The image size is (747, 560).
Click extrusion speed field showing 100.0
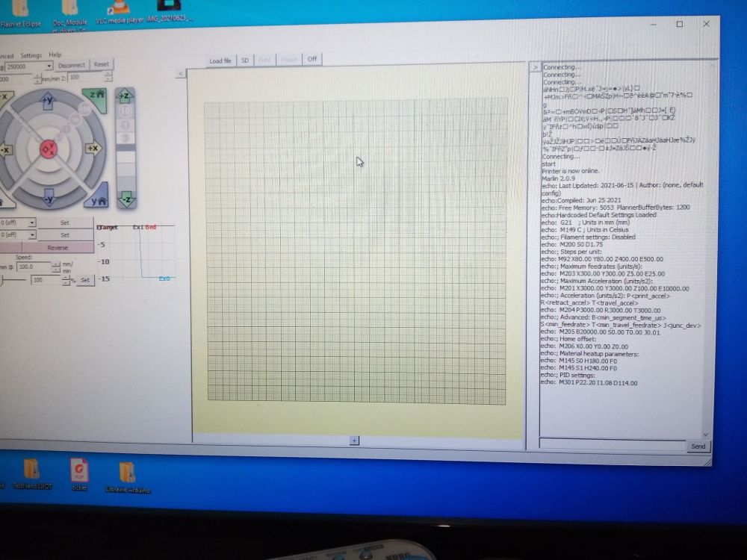(x=34, y=267)
